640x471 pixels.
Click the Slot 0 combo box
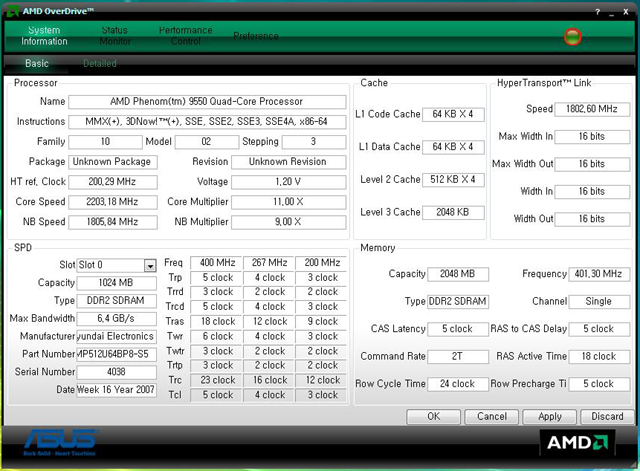pos(116,265)
